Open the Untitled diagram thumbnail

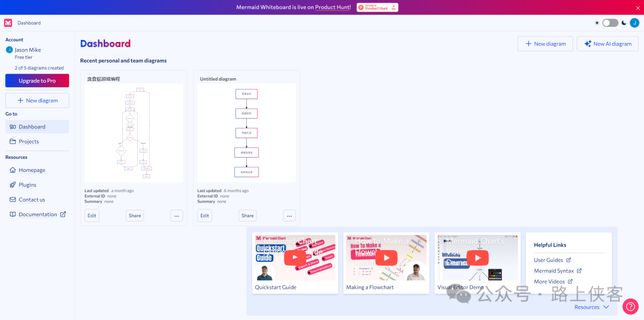[246, 133]
